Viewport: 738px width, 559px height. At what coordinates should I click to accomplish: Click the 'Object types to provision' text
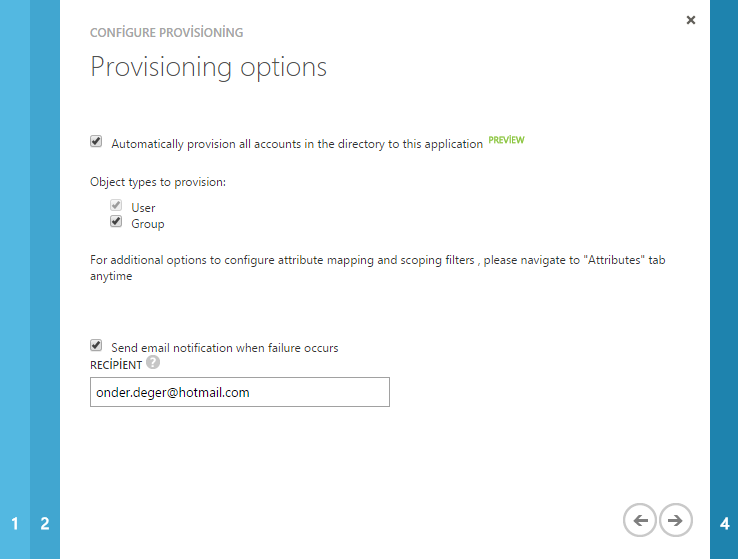(x=158, y=182)
